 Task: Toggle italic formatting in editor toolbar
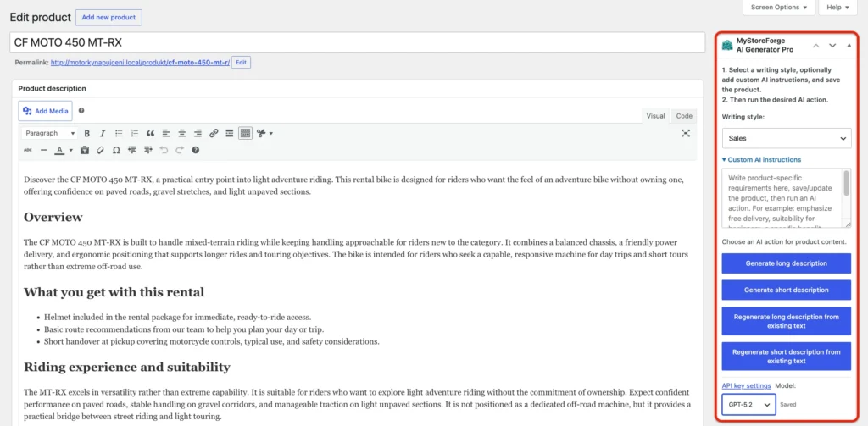103,133
